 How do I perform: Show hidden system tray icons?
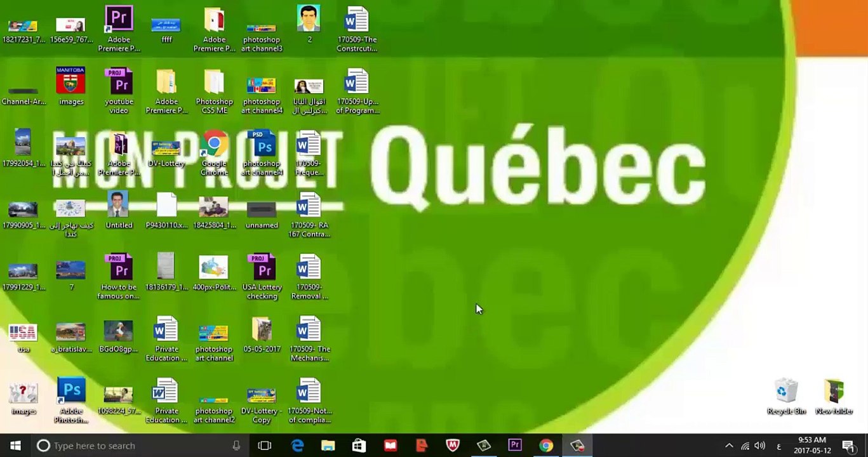click(729, 446)
